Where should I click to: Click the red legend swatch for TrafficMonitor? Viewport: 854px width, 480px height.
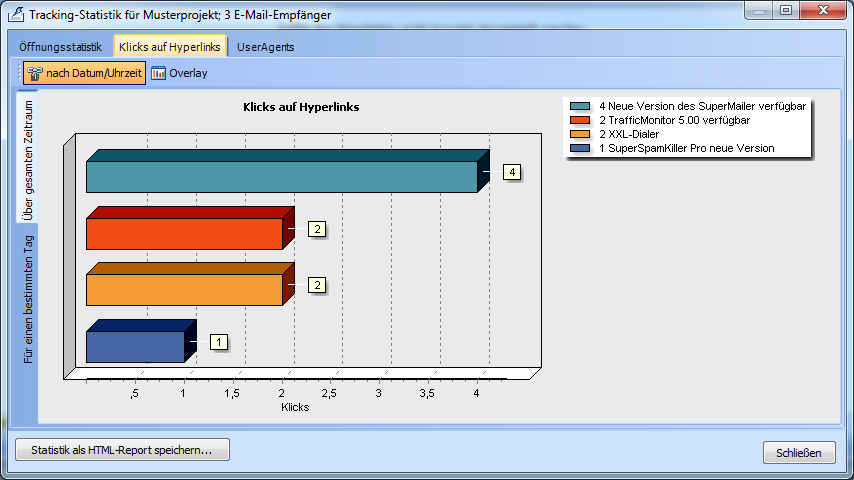pos(580,120)
